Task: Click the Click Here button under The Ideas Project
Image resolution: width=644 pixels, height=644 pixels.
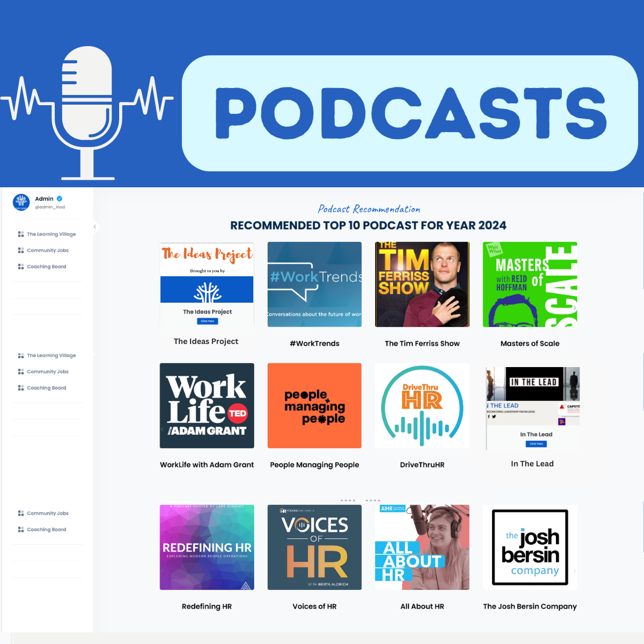Action: tap(208, 321)
